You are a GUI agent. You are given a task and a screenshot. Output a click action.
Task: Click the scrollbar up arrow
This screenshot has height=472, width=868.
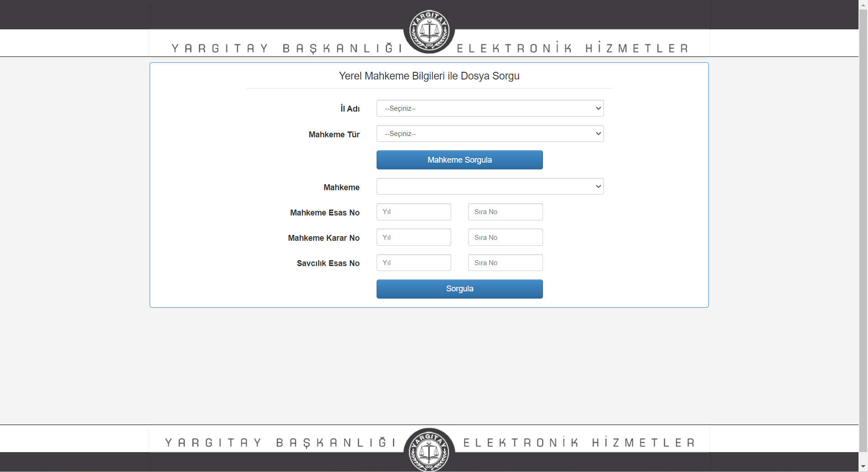863,5
